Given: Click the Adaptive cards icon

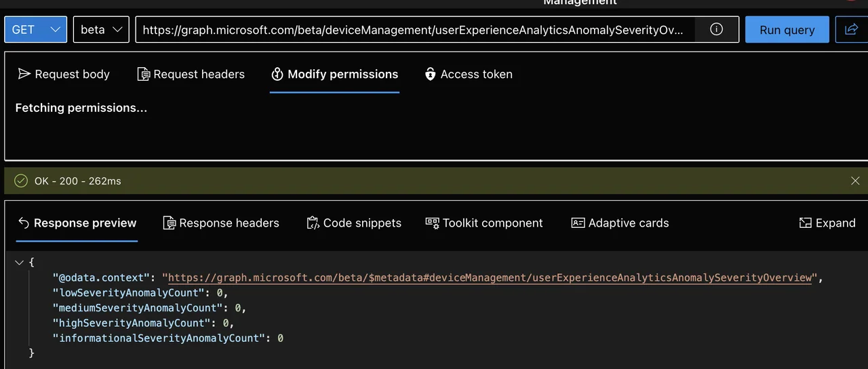Looking at the screenshot, I should click(578, 222).
